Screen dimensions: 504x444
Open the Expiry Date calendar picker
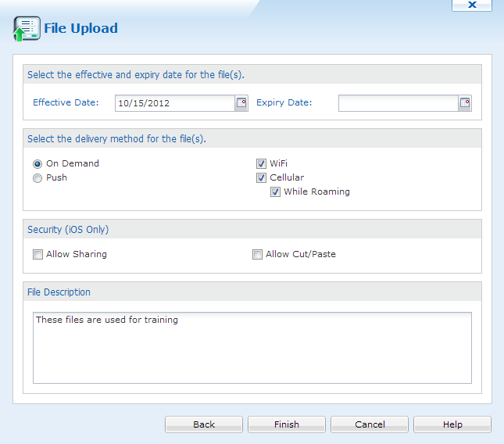pyautogui.click(x=465, y=103)
